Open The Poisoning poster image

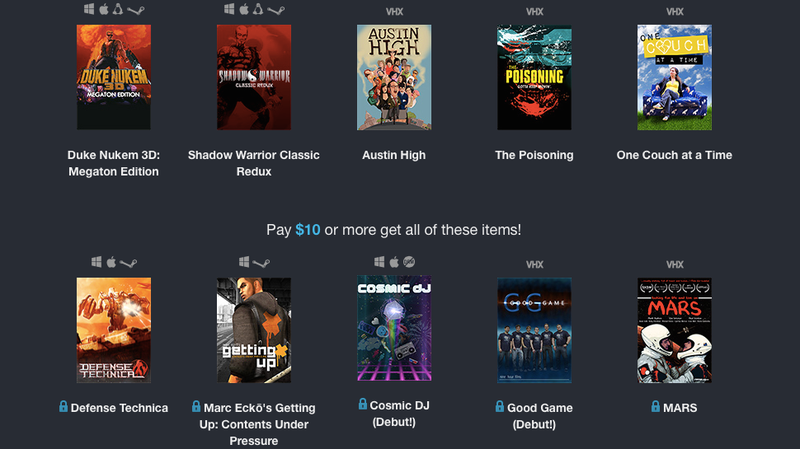pyautogui.click(x=534, y=77)
